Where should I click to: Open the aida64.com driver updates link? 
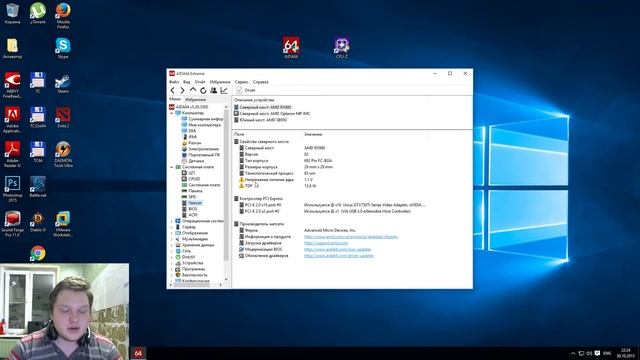tap(339, 256)
